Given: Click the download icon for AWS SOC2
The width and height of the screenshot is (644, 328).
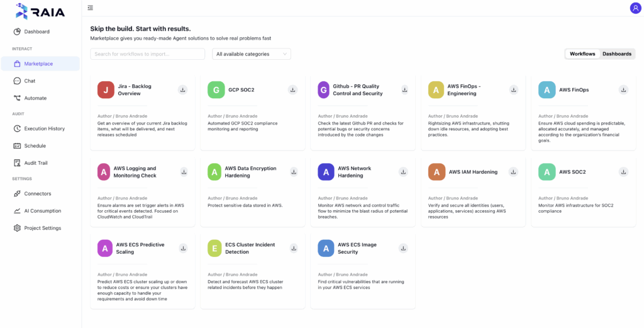Looking at the screenshot, I should click(623, 172).
